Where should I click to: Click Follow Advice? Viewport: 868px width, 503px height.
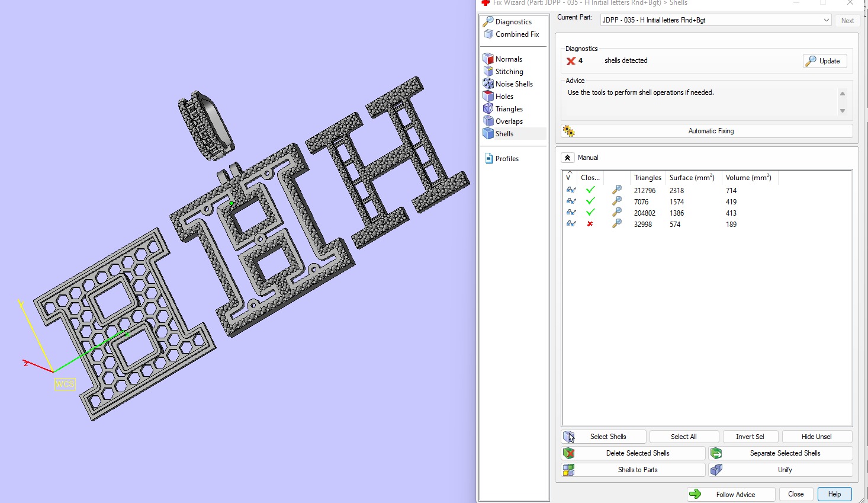(x=731, y=494)
